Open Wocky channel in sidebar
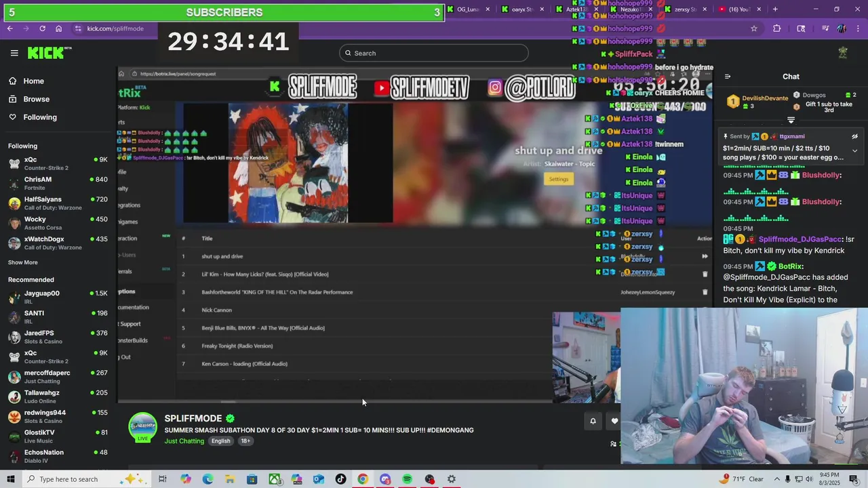The width and height of the screenshot is (868, 488). (58, 223)
